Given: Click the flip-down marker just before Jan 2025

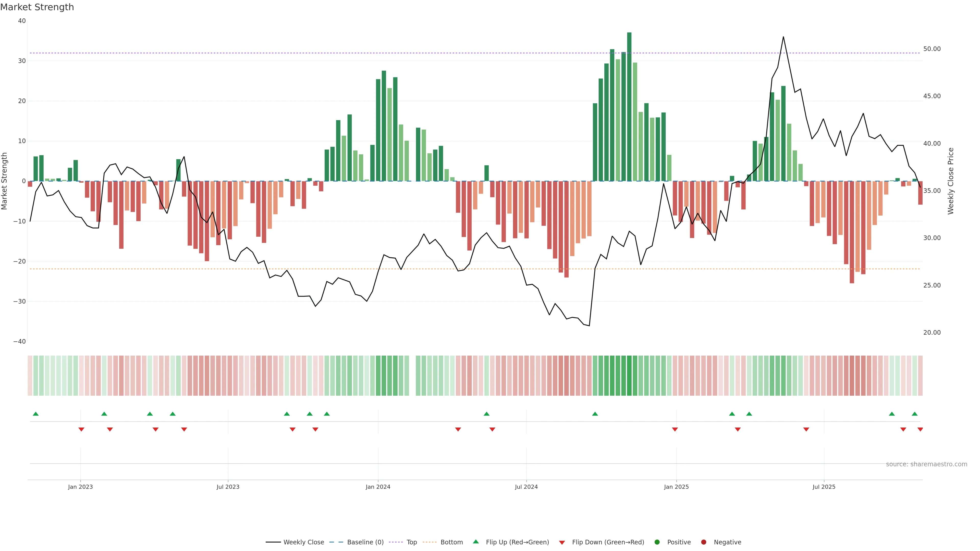Looking at the screenshot, I should (675, 429).
